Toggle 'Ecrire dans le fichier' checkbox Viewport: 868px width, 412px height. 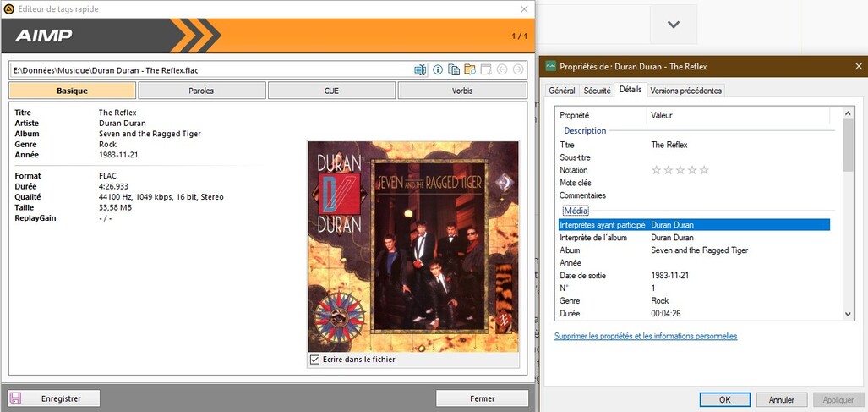tap(315, 360)
